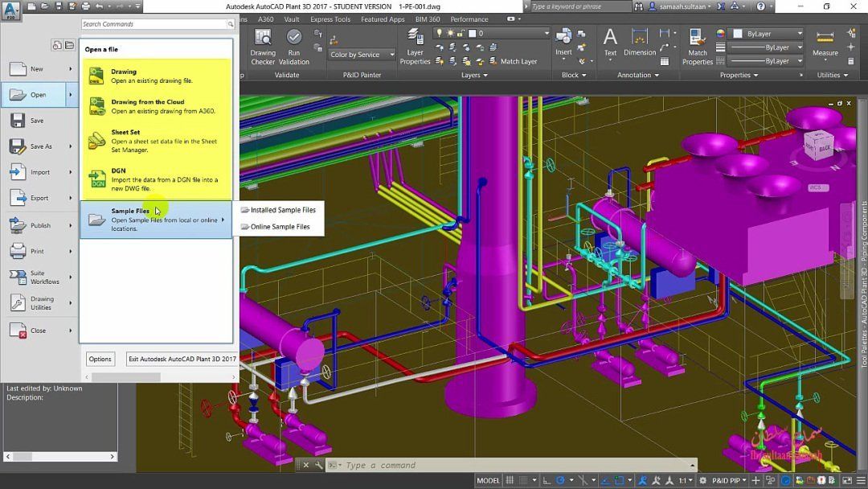Open the Color by Service dropdown
Image resolution: width=868 pixels, height=489 pixels.
[362, 55]
